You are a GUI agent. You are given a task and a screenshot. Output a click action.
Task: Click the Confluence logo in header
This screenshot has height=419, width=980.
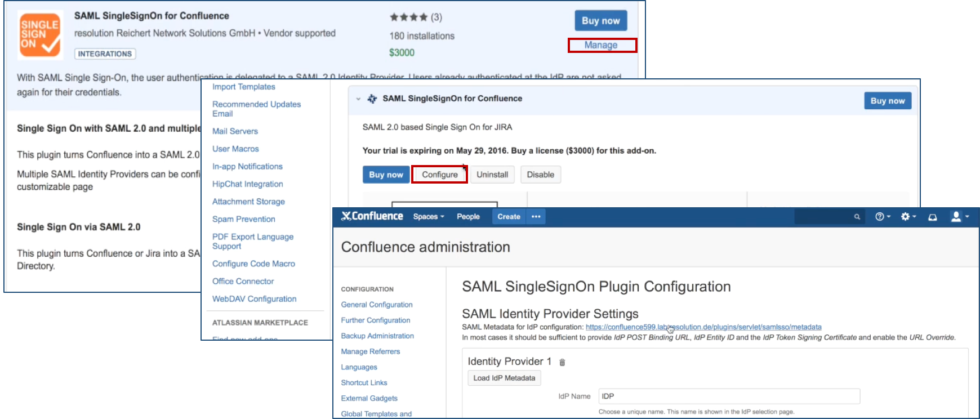pyautogui.click(x=372, y=216)
